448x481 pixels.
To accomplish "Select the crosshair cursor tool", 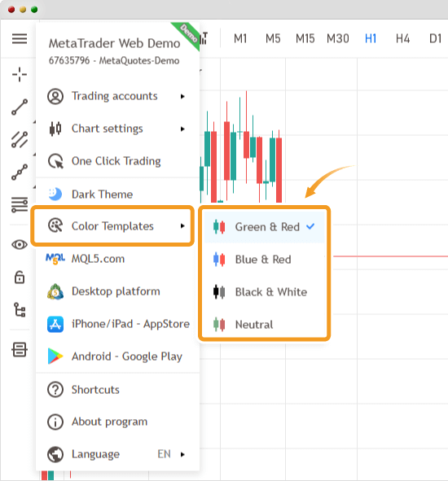I will point(20,74).
